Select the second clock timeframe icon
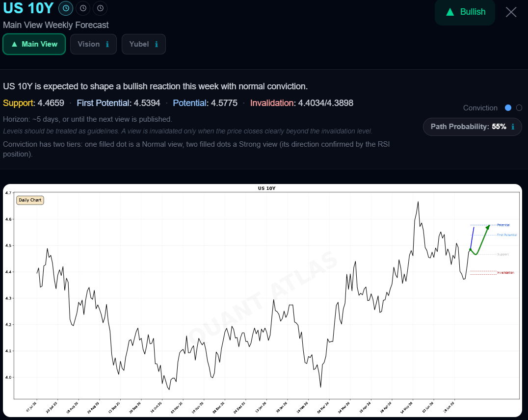This screenshot has width=528, height=420. click(83, 8)
